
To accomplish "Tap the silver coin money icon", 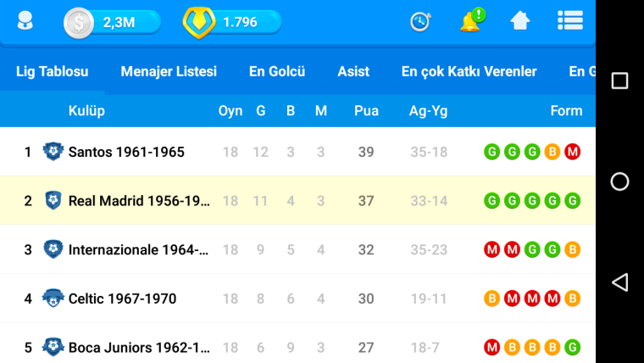I will point(79,23).
